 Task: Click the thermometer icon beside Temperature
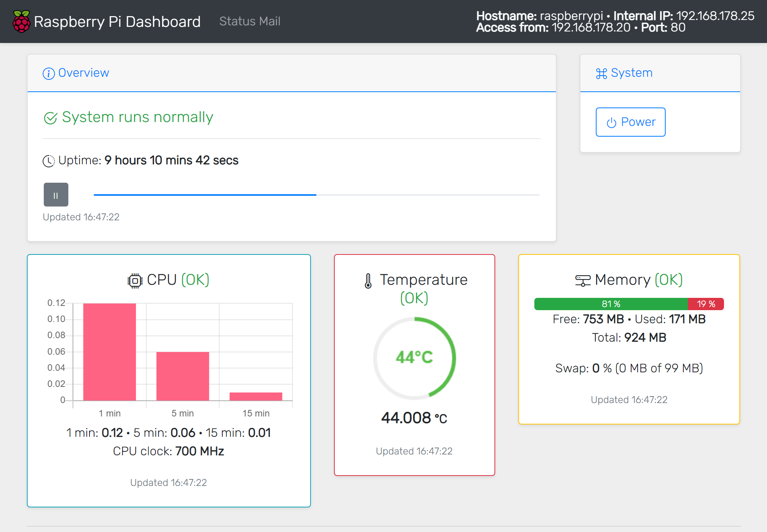(368, 281)
